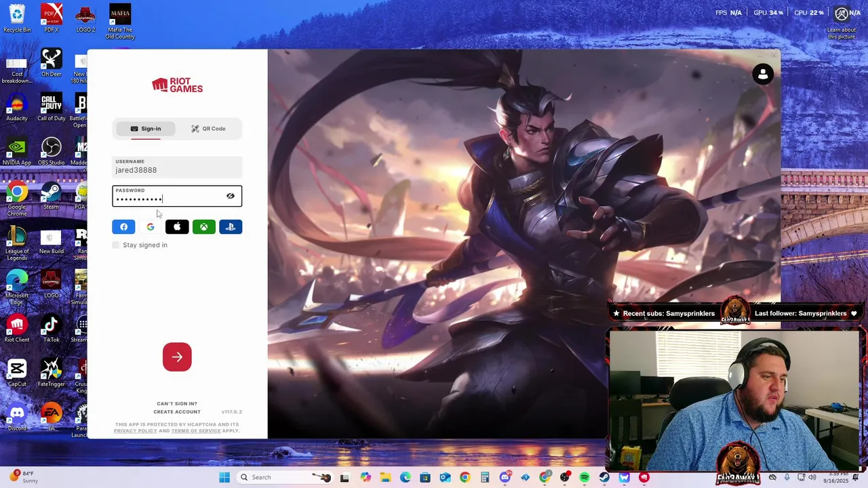The height and width of the screenshot is (488, 868).
Task: Select Mafia The Old Country shortcut
Action: tap(120, 22)
